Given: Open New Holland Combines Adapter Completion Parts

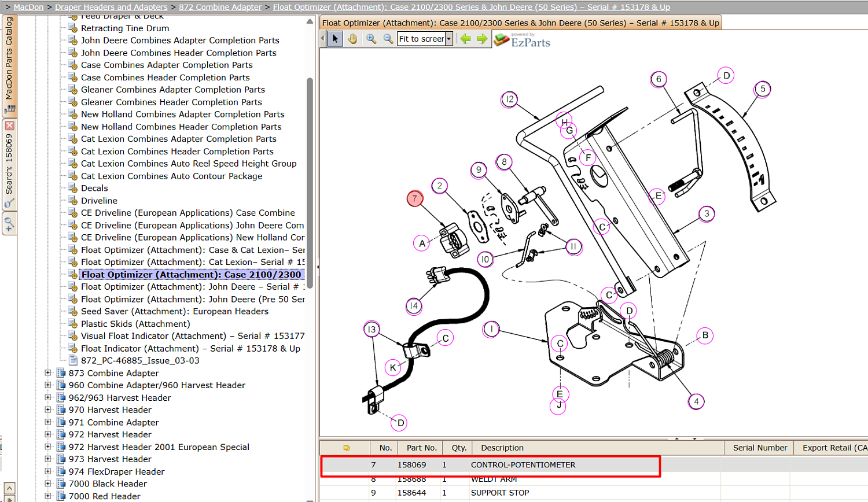Looking at the screenshot, I should (x=183, y=115).
